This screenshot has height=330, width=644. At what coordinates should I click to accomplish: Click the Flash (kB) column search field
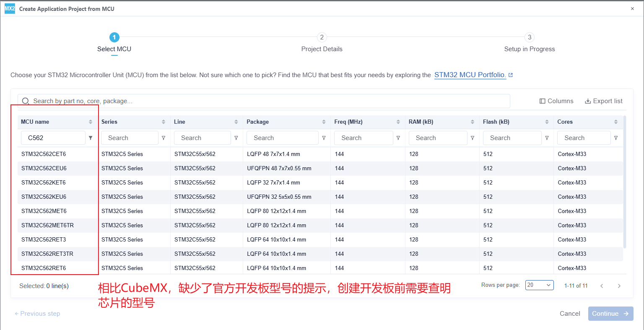(x=512, y=138)
